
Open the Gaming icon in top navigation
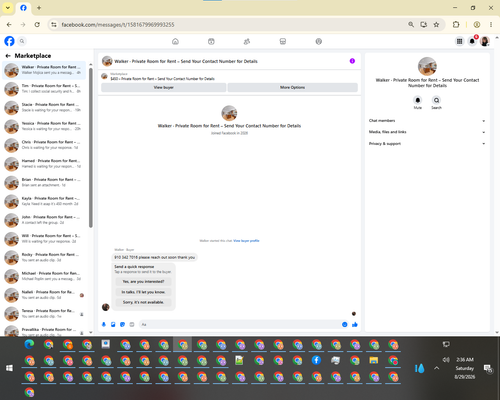tap(319, 41)
